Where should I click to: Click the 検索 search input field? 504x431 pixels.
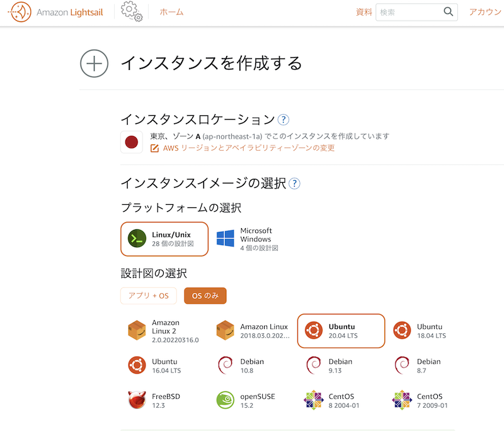tap(409, 12)
